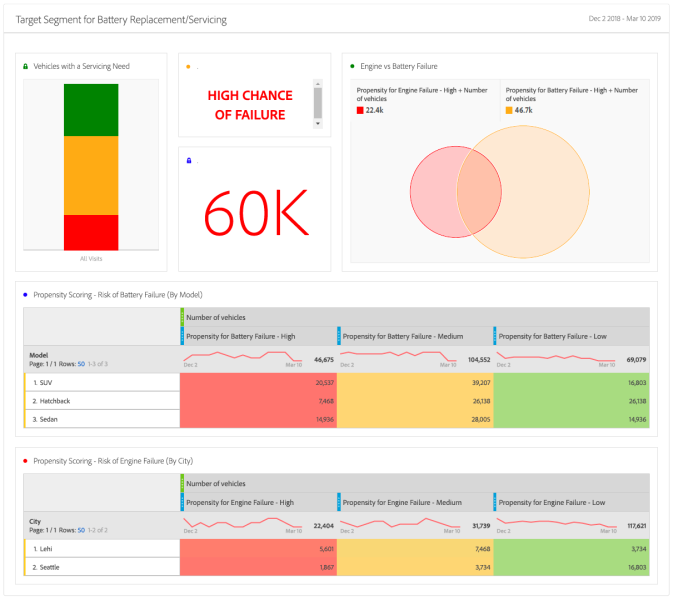Change rows per page value in City table
The height and width of the screenshot is (600, 673).
coord(81,530)
